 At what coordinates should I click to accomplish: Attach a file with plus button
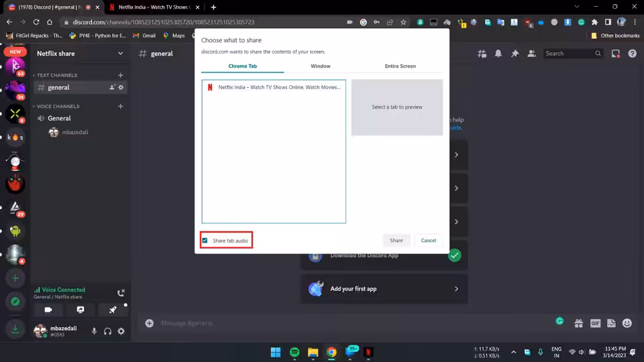(150, 323)
